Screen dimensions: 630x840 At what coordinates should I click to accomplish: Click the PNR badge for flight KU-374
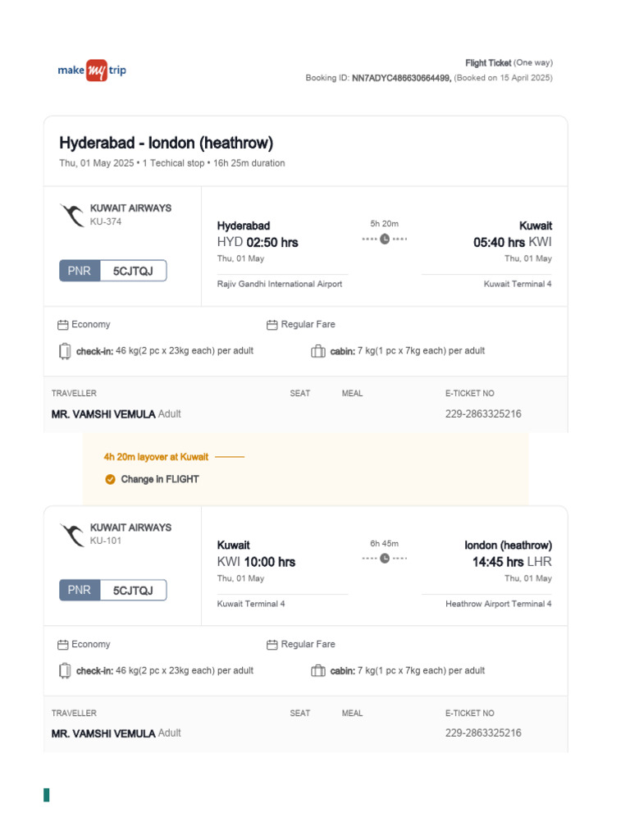(x=80, y=271)
